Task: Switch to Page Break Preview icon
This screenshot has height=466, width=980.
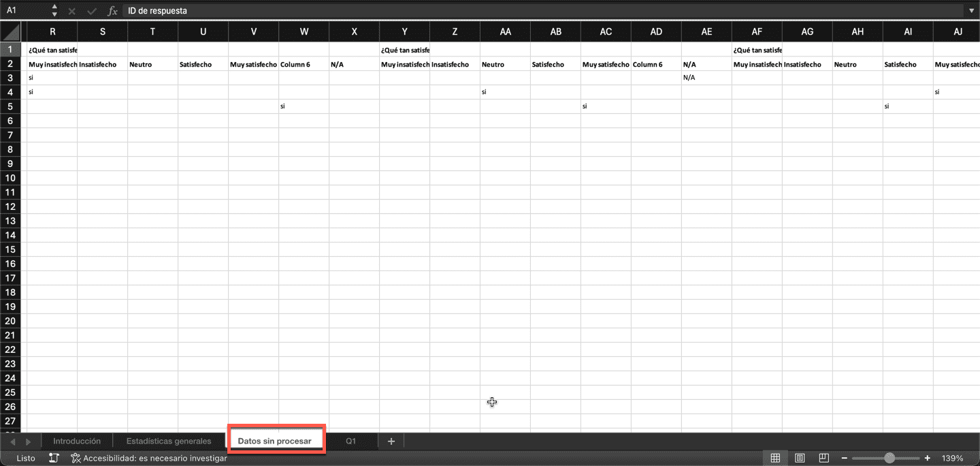Action: tap(823, 459)
